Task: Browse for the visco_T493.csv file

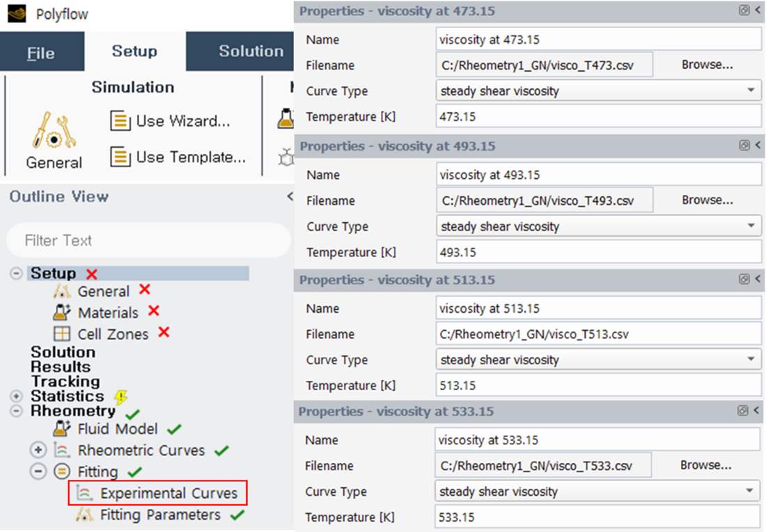Action: [x=707, y=201]
